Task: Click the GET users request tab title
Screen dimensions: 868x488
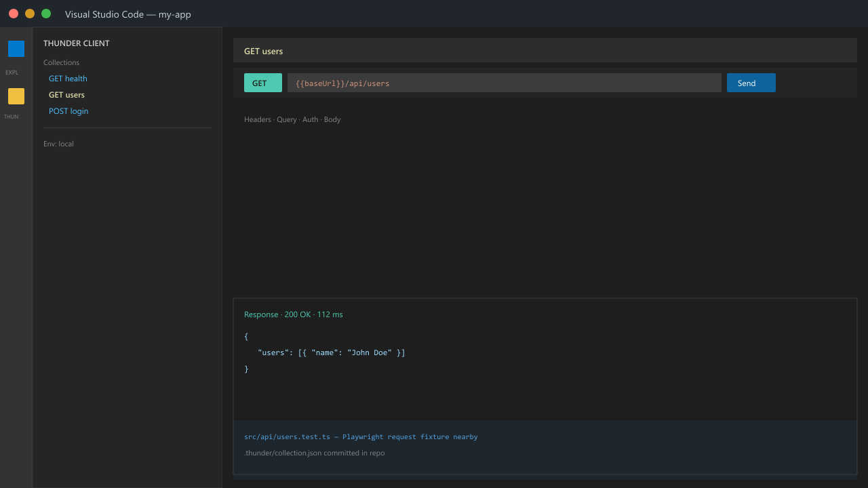Action: 264,51
